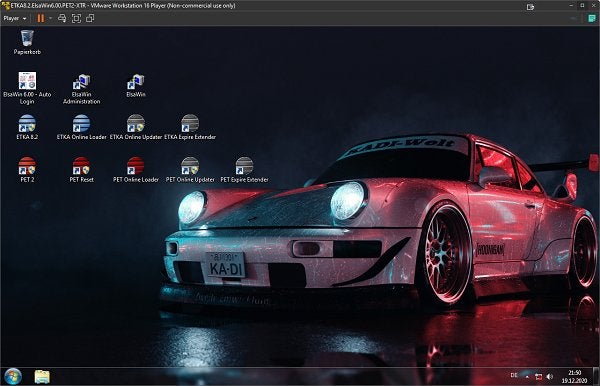Select ETKA Expire Extender icon
Viewport: 600px width, 386px height.
(x=190, y=127)
